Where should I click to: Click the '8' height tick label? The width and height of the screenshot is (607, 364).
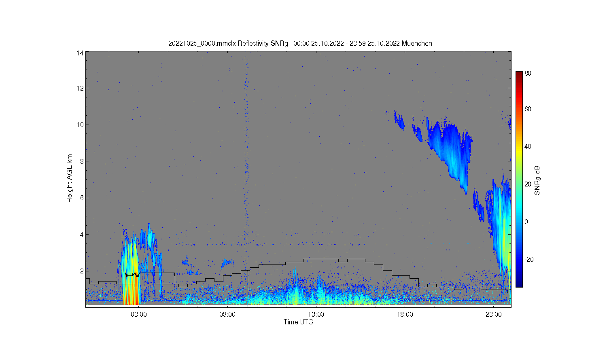[x=82, y=161]
